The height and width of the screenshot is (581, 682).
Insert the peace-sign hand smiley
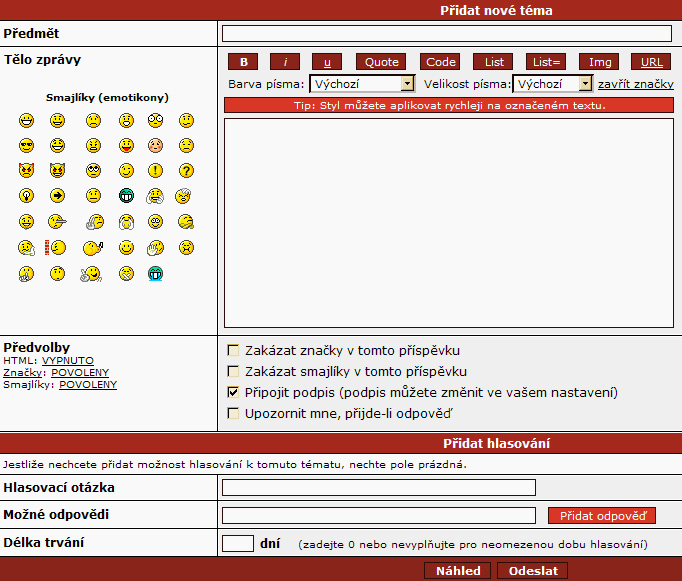click(x=91, y=274)
